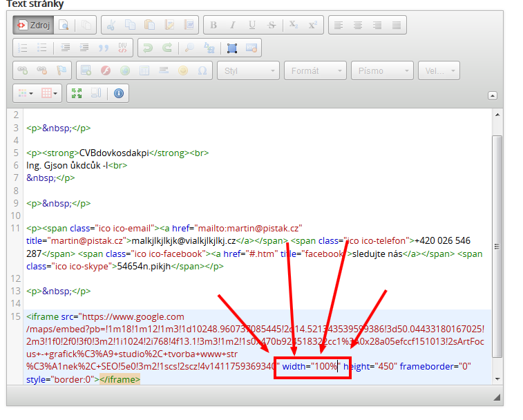This screenshot has height=420, width=523.
Task: Toggle show blocks icon
Action: click(96, 93)
